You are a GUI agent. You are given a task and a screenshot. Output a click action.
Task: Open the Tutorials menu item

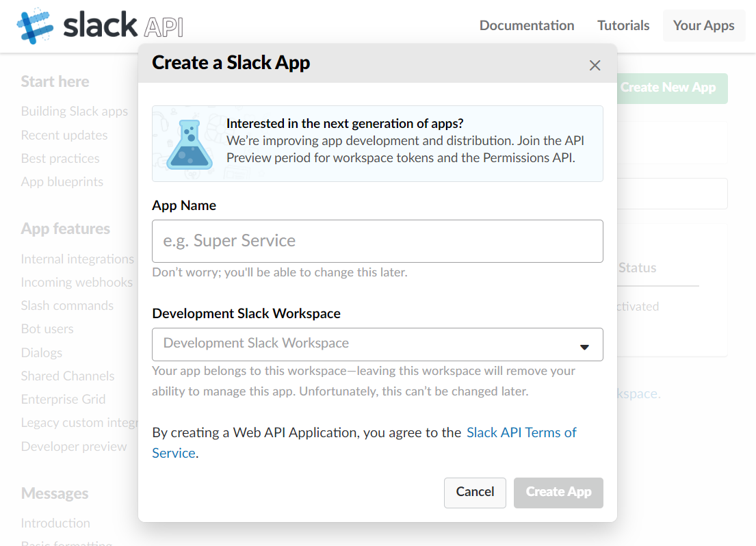623,25
